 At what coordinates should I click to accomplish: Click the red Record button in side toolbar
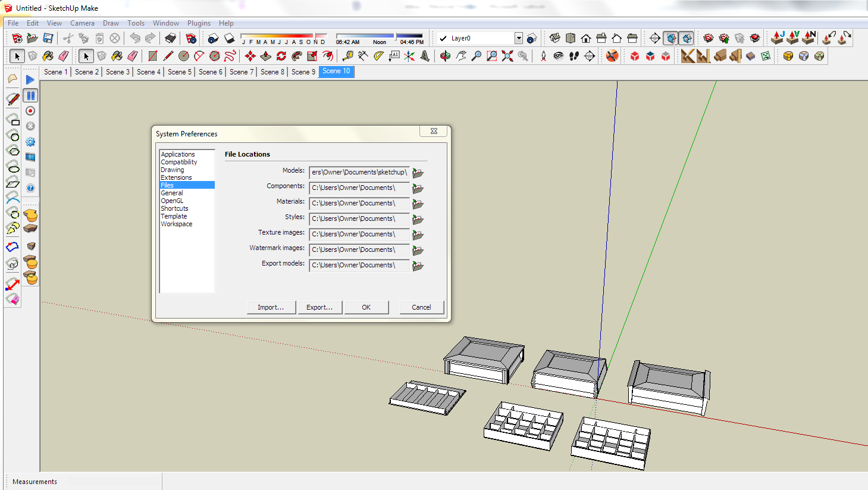click(x=30, y=111)
